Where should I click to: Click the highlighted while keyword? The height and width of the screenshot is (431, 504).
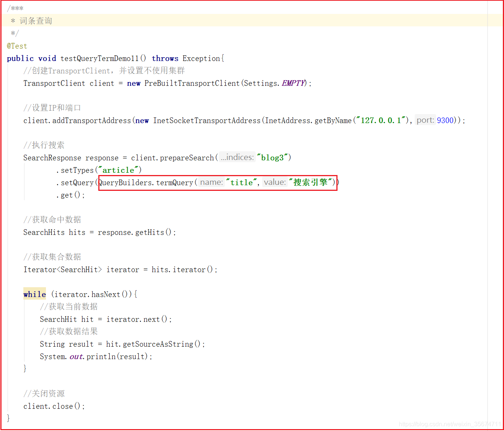click(x=35, y=294)
